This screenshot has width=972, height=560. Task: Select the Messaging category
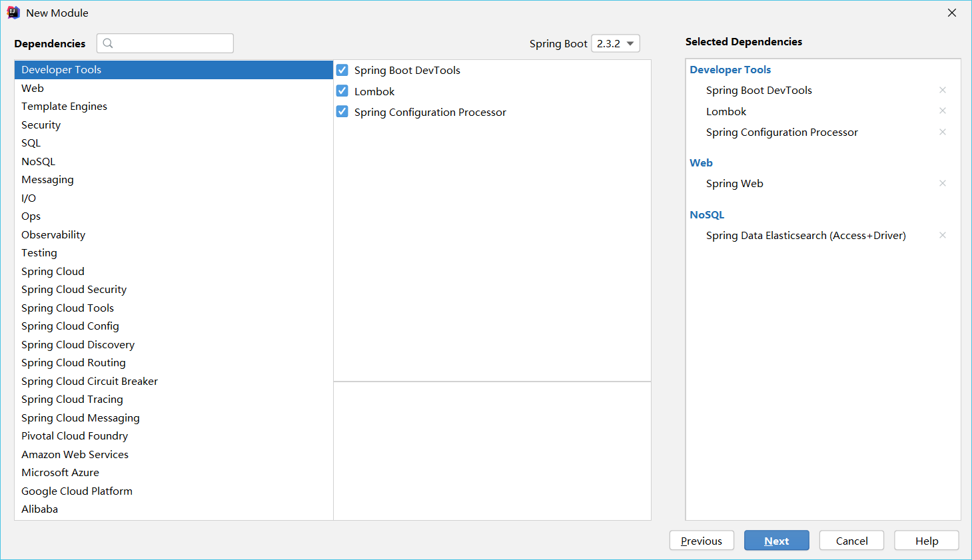pos(174,180)
